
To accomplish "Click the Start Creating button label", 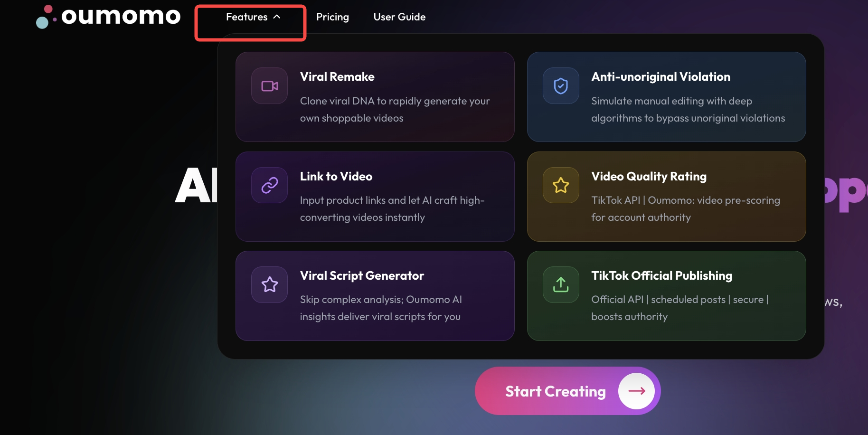I will point(556,391).
